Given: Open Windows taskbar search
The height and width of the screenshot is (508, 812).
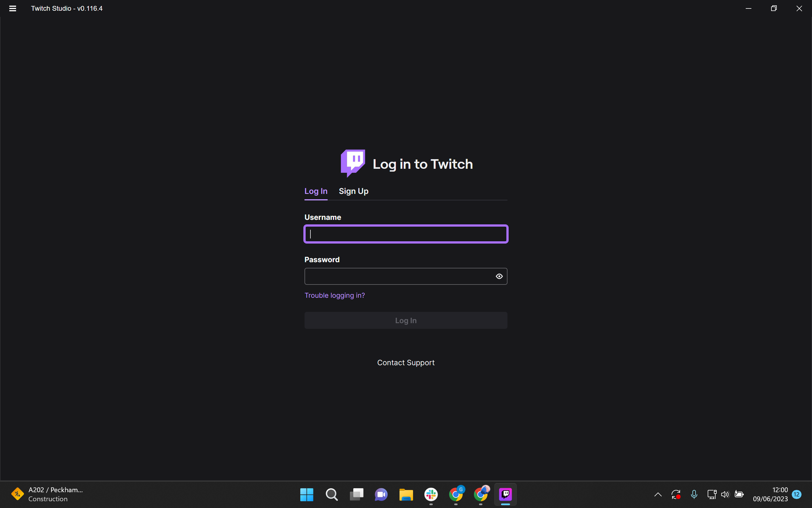Looking at the screenshot, I should 332,494.
